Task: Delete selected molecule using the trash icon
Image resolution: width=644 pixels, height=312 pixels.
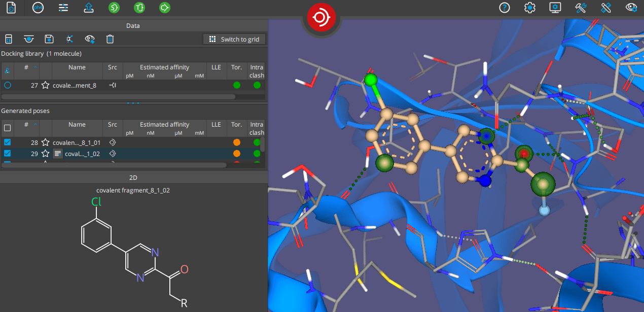Action: (x=110, y=38)
